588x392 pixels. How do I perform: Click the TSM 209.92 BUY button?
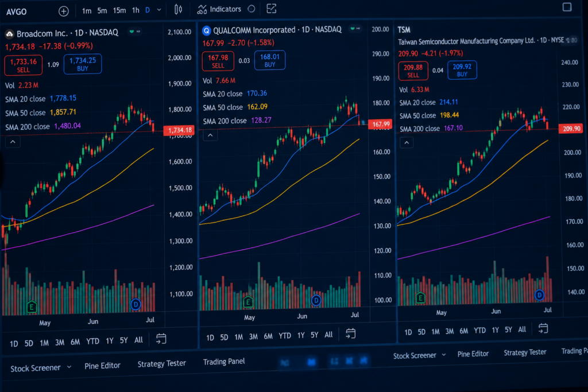462,70
